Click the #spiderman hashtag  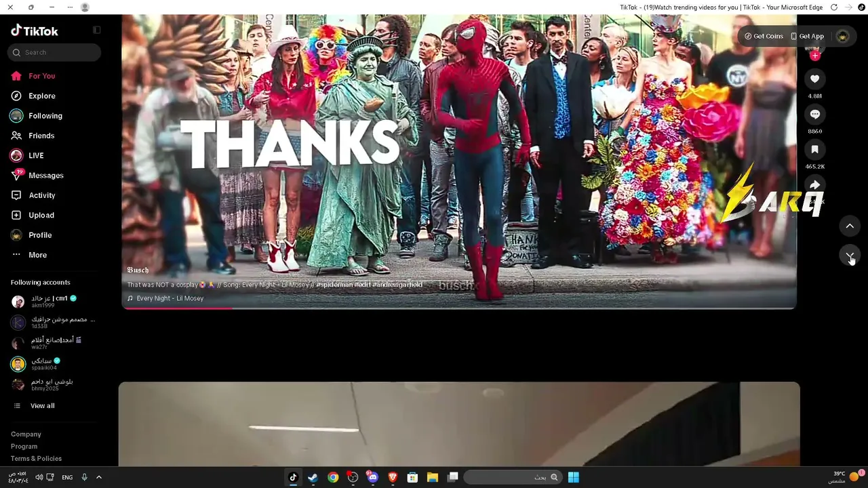[334, 285]
